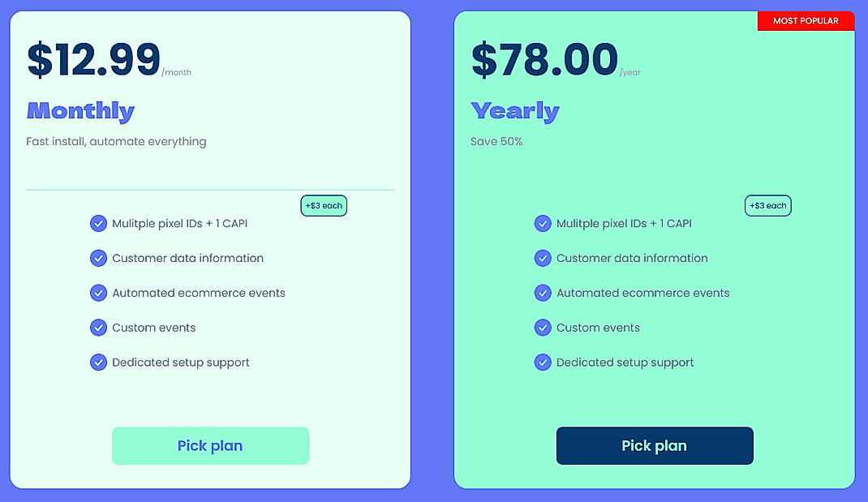This screenshot has width=868, height=502.
Task: Click the checkmark beside Yearly's Multiple pixel IDs
Action: click(x=543, y=223)
